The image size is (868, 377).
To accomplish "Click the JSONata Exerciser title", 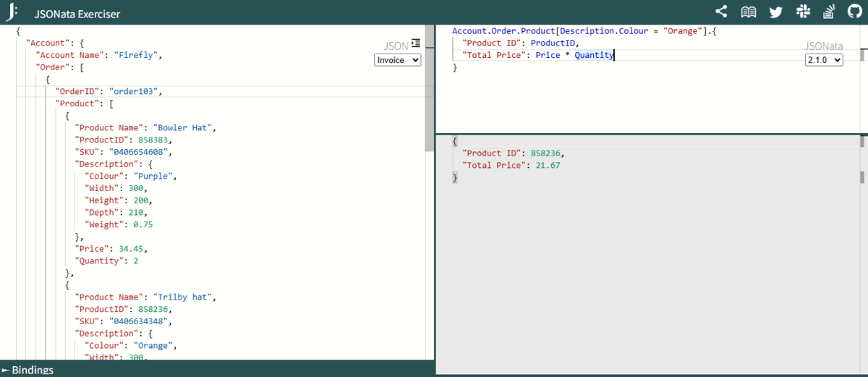I will point(77,14).
